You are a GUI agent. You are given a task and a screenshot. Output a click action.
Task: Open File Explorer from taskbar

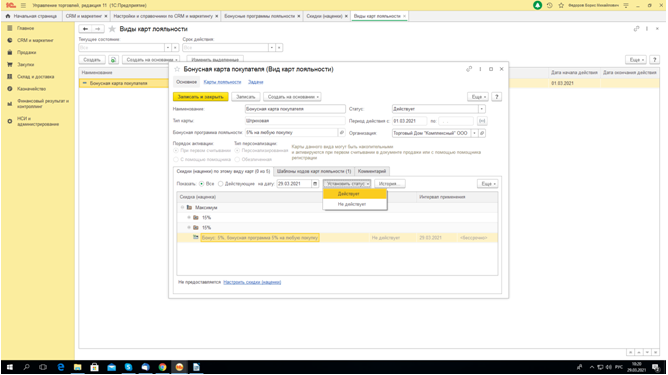click(78, 367)
